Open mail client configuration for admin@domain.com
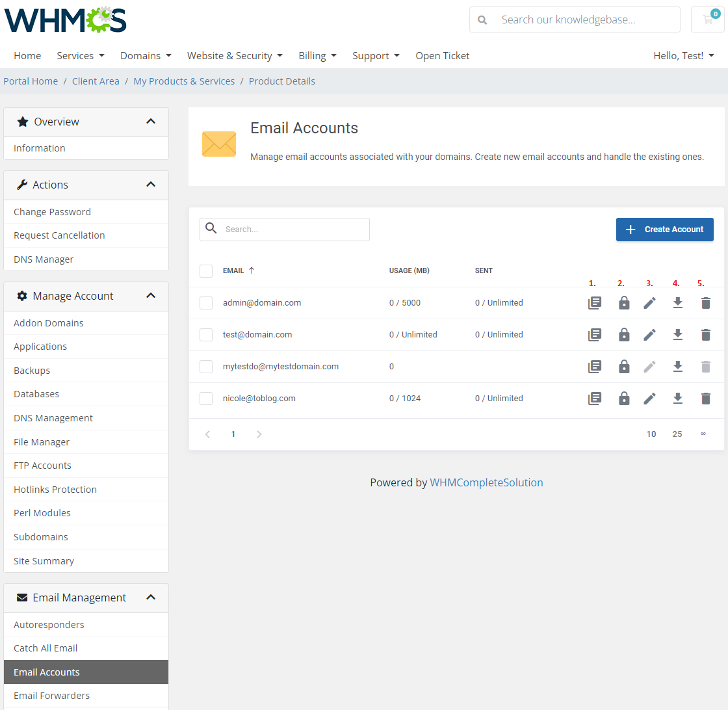Image resolution: width=728 pixels, height=710 pixels. (x=594, y=302)
